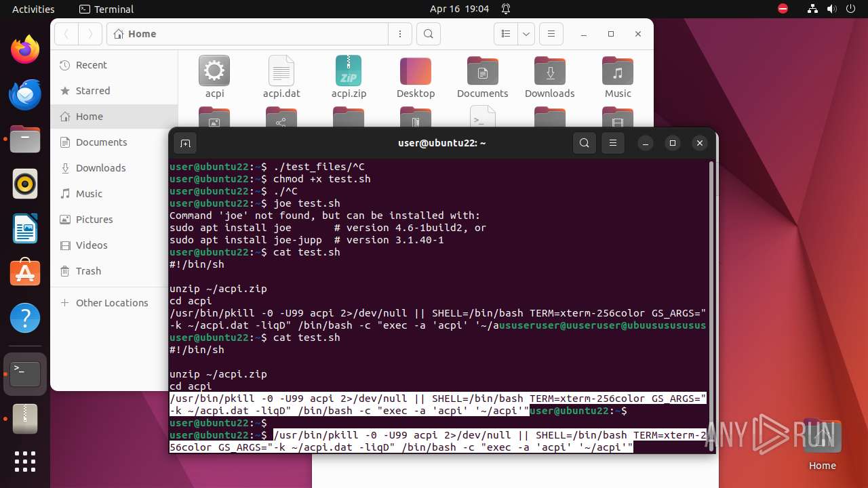Open Music folder in file grid
Image resolution: width=868 pixels, height=488 pixels.
(x=618, y=77)
